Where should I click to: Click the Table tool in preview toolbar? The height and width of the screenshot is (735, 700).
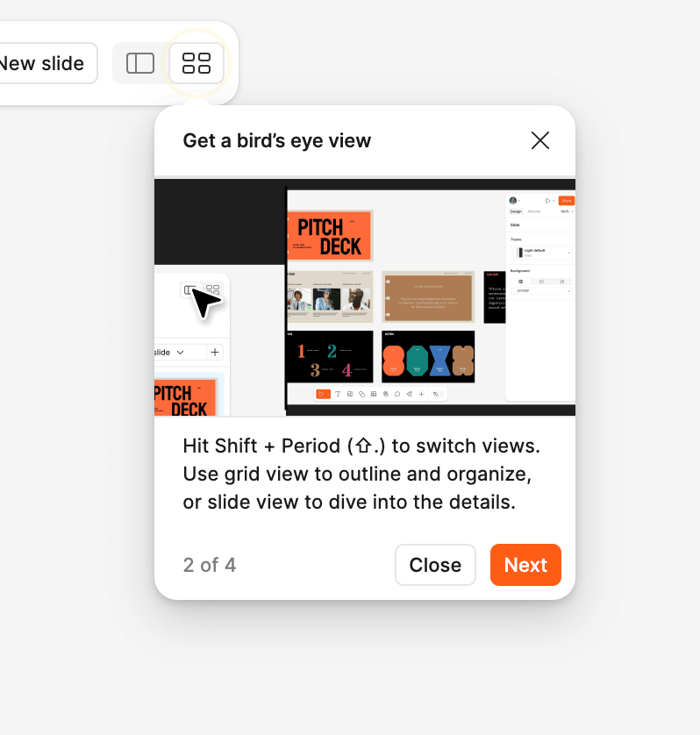point(374,395)
